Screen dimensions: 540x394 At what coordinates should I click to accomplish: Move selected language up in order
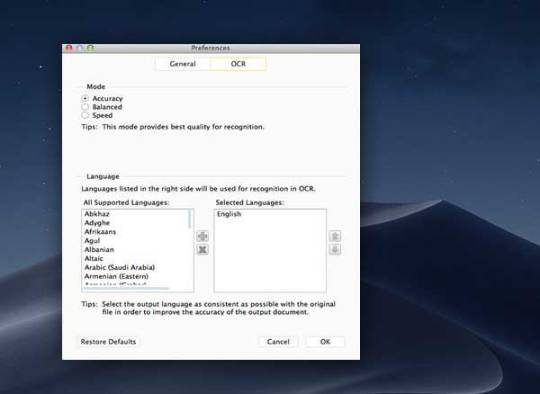coord(335,236)
